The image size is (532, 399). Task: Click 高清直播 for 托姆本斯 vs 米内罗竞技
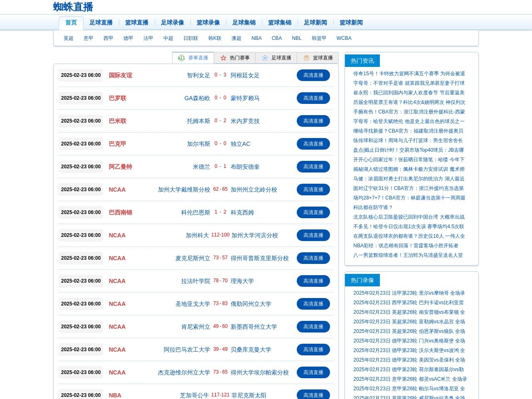(x=313, y=121)
